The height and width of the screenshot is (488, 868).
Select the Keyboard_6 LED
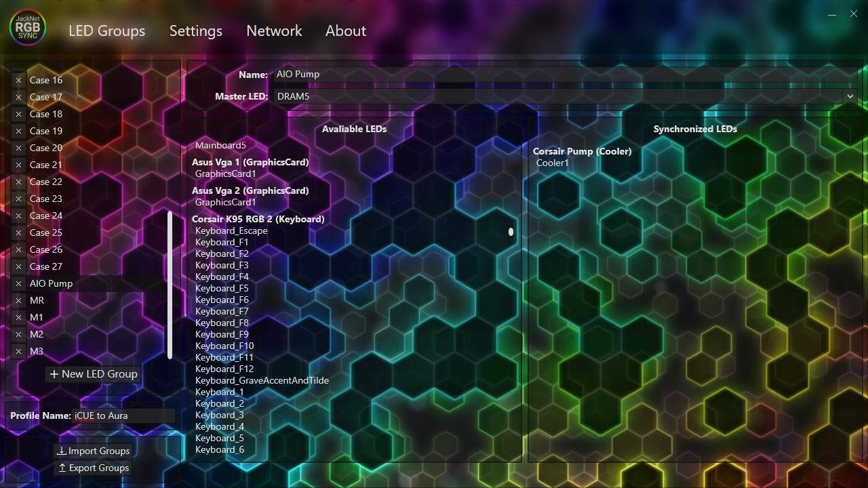pyautogui.click(x=219, y=449)
